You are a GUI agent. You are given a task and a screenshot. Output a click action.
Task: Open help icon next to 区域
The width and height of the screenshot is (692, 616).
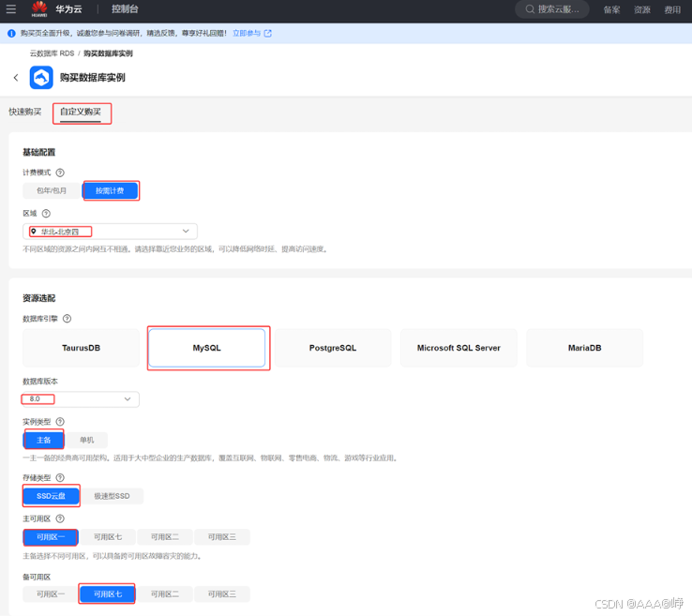[x=46, y=214]
